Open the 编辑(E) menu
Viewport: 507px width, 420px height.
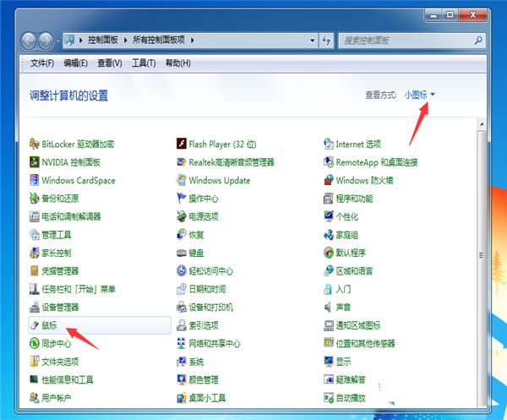point(76,63)
